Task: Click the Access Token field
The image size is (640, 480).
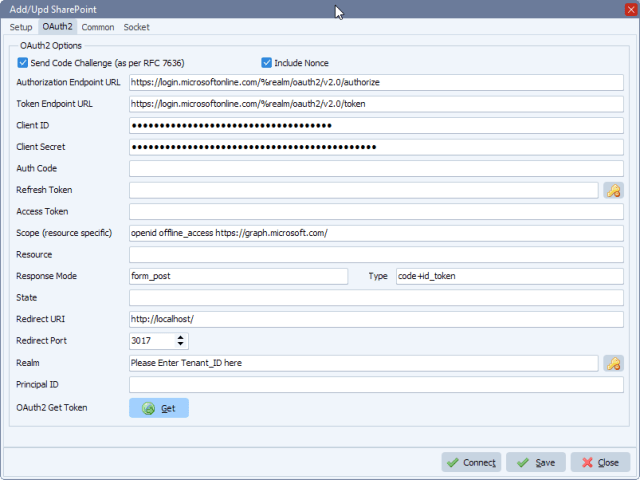Action: point(376,211)
